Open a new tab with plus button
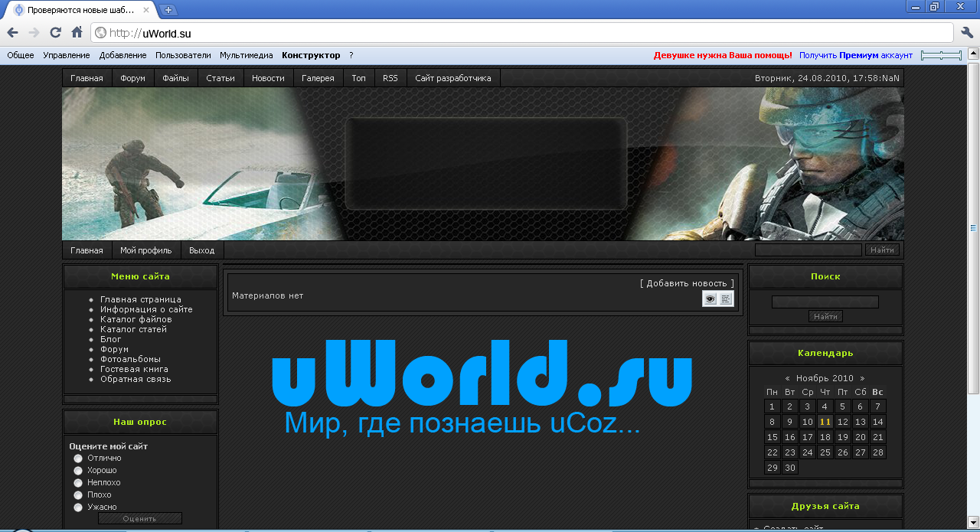This screenshot has width=980, height=532. (168, 10)
